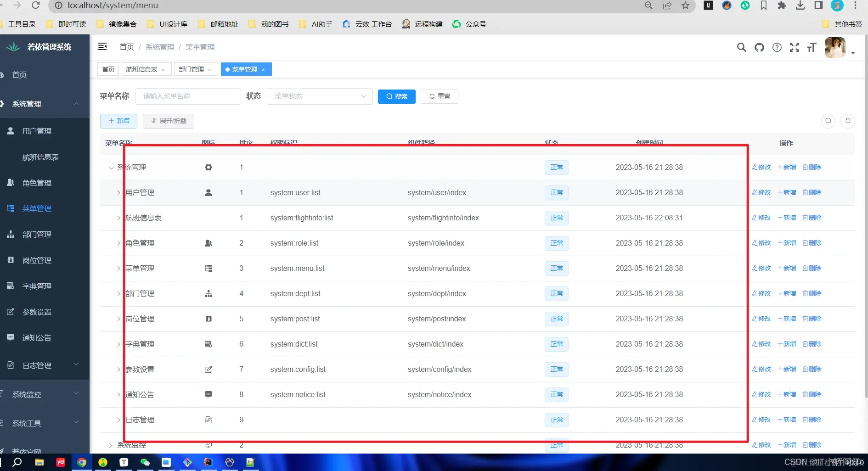Open Windows search from the taskbar
The image size is (868, 471).
click(x=17, y=462)
